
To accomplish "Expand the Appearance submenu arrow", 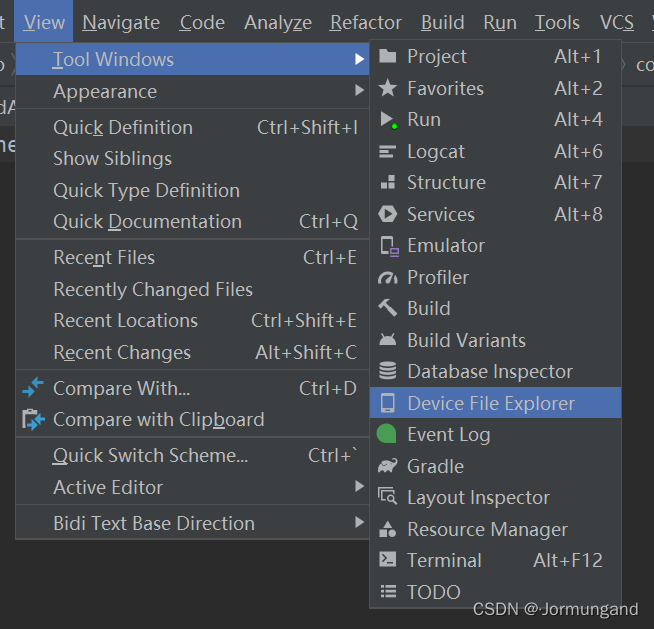I will tap(359, 92).
